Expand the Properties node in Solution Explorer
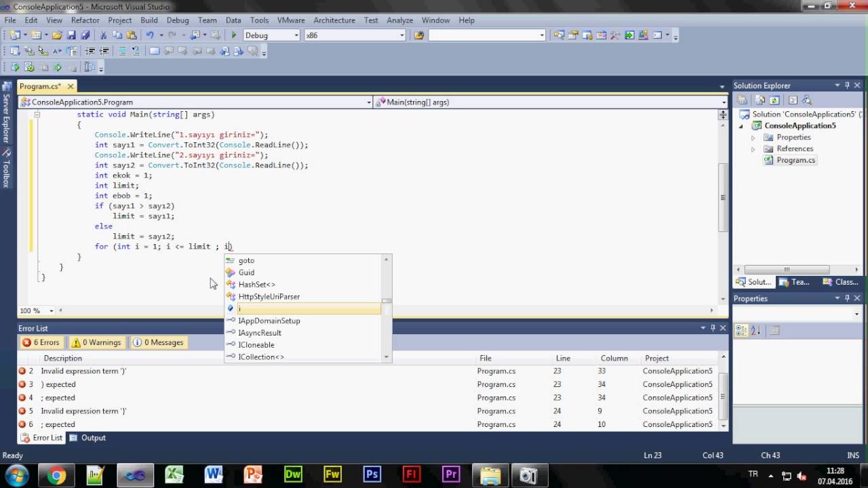Image resolution: width=868 pixels, height=488 pixels. click(753, 138)
